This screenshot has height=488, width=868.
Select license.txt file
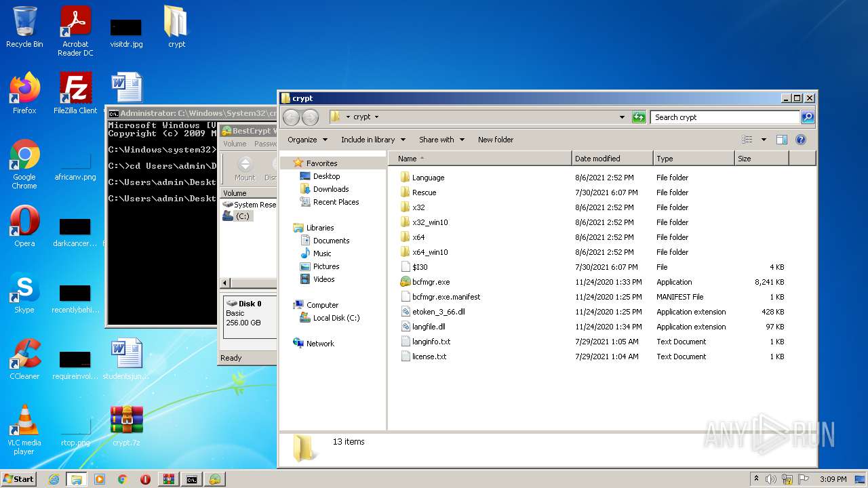pyautogui.click(x=429, y=357)
